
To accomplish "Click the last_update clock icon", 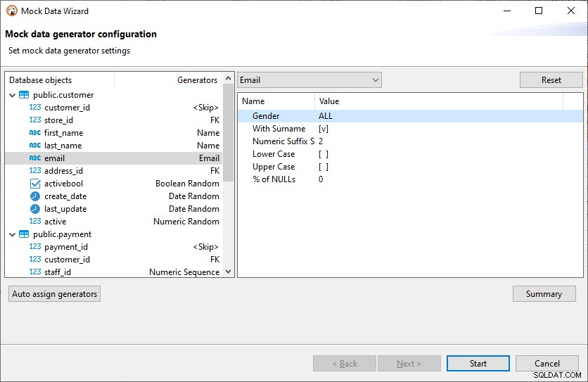I will pyautogui.click(x=35, y=209).
